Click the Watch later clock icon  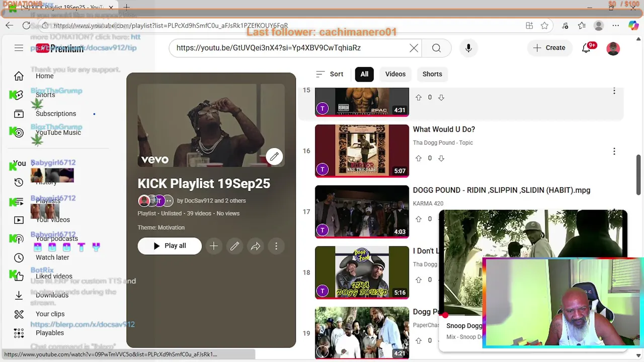(x=19, y=257)
